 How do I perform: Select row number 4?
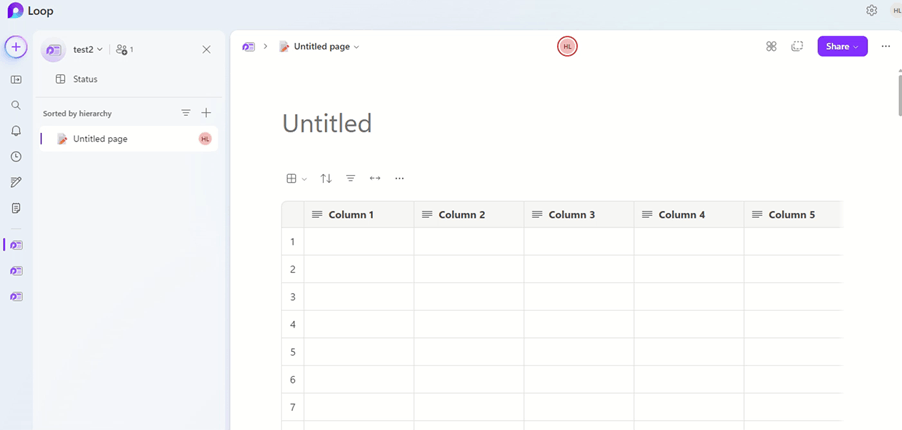point(293,325)
